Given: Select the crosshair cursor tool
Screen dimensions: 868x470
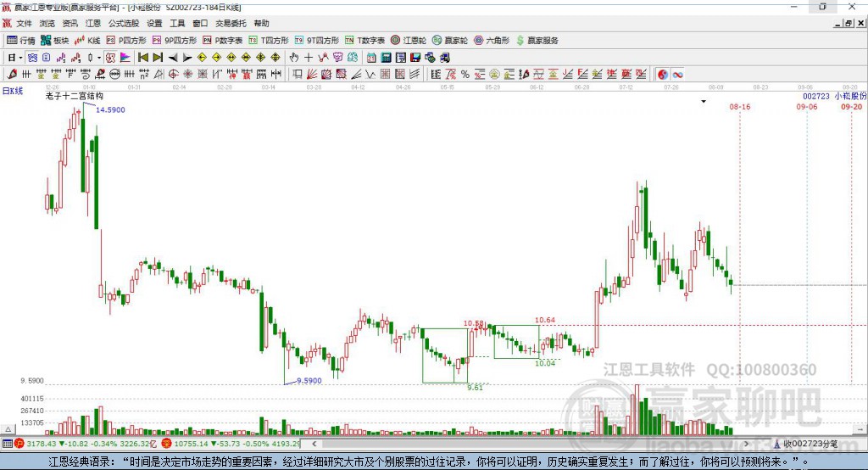Looking at the screenshot, I should (x=309, y=58).
